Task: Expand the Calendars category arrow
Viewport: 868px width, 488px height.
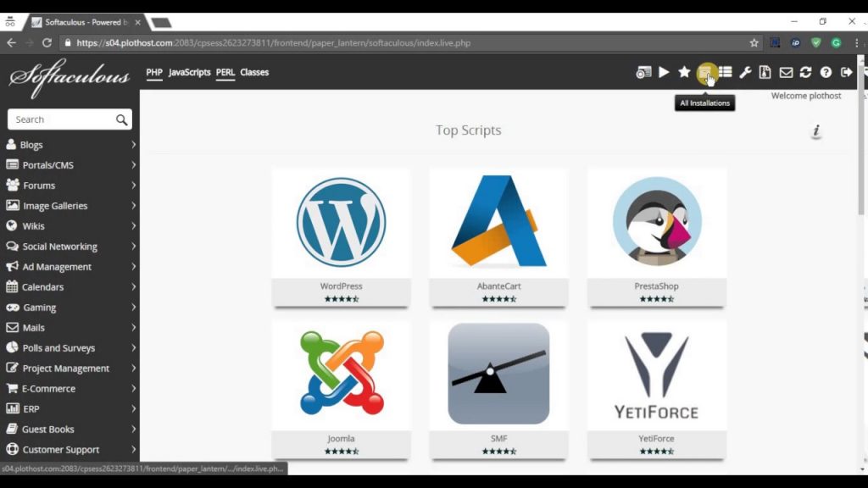Action: [x=133, y=286]
